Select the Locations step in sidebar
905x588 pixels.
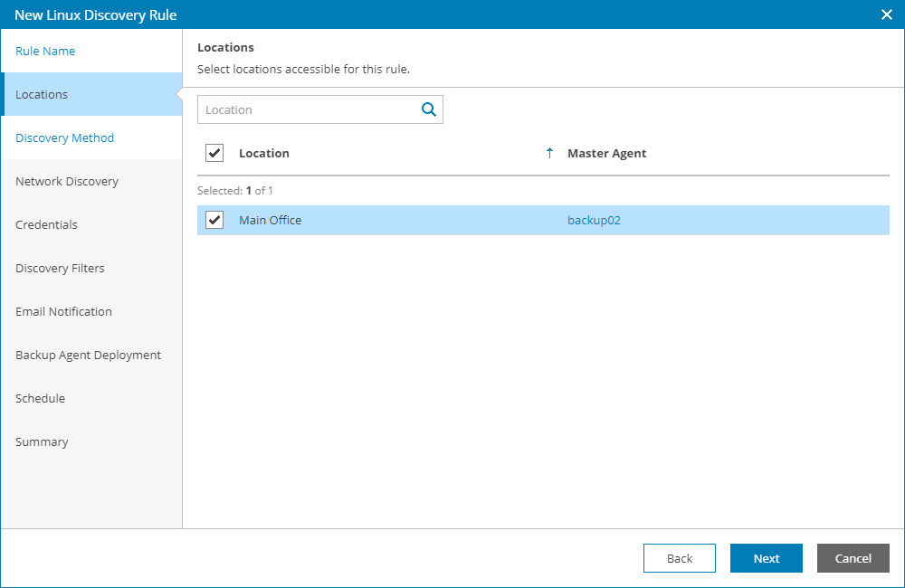(42, 95)
